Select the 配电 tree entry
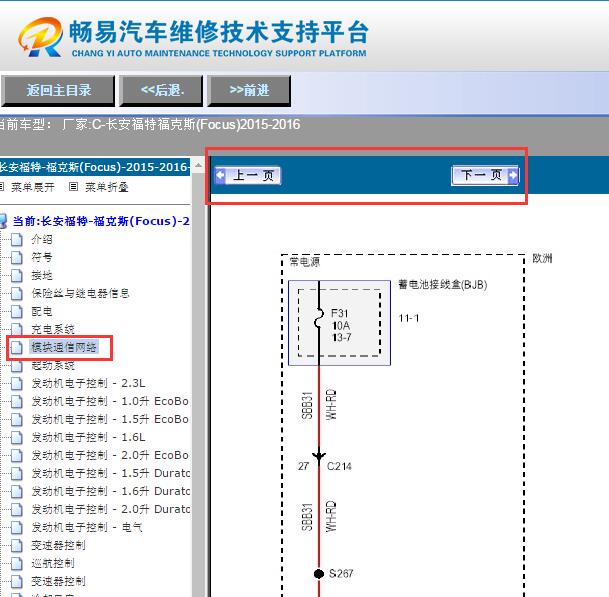Viewport: 609px width, 597px height. pos(42,311)
